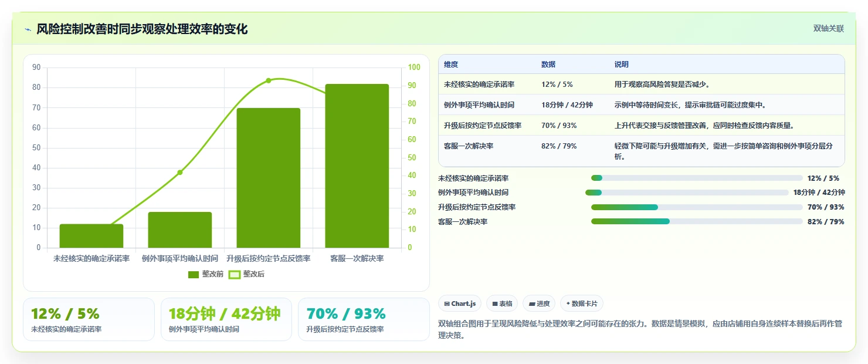This screenshot has width=868, height=364.
Task: Click the Chart.js tag chip
Action: [460, 304]
